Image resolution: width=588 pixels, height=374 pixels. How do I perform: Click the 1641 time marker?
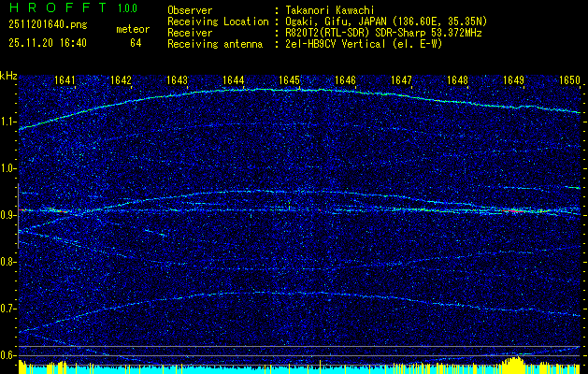point(65,80)
